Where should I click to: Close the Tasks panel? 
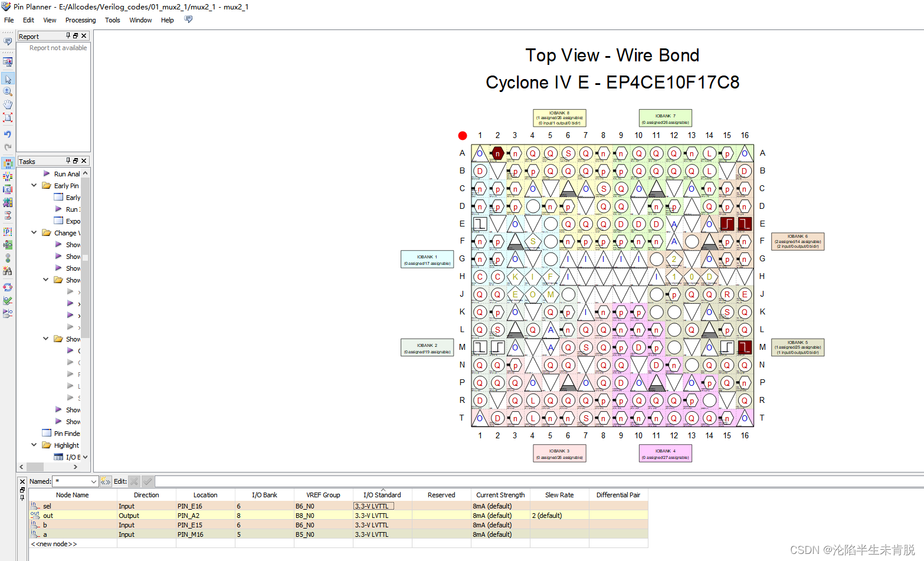pos(84,160)
